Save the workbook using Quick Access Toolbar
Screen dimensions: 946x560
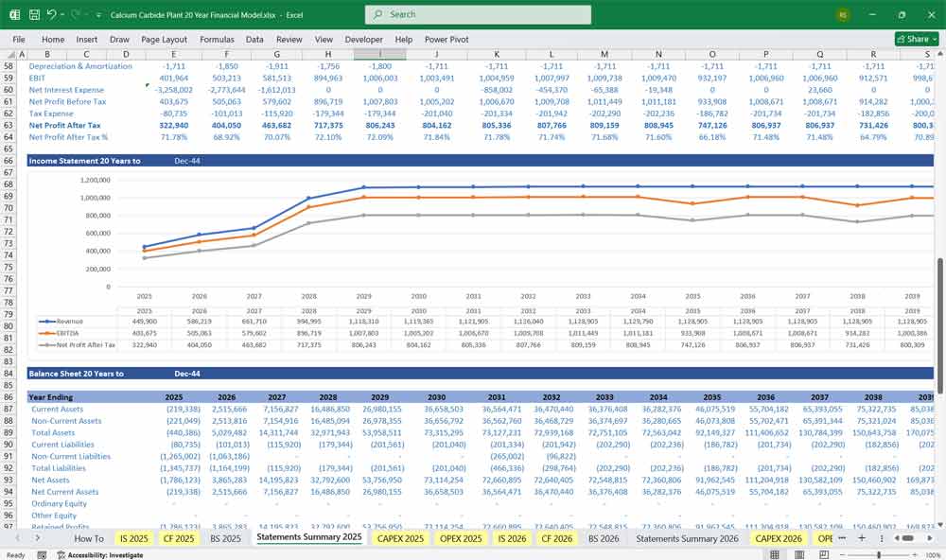tap(33, 14)
